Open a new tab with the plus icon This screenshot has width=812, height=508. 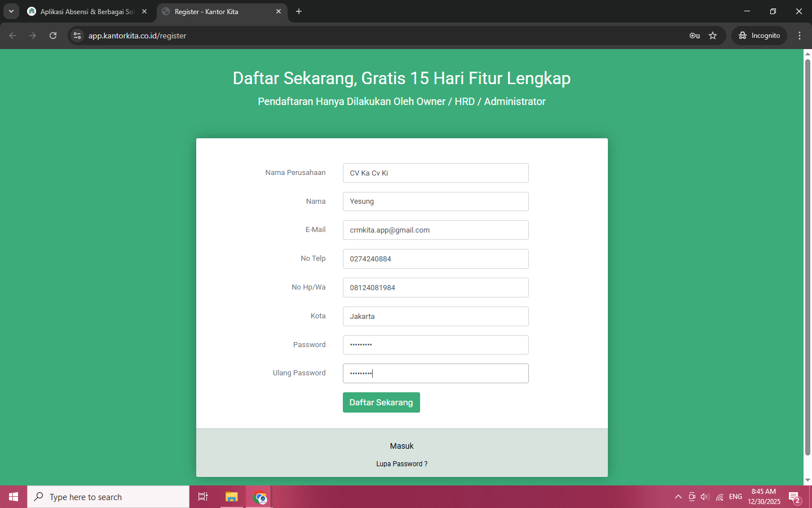pyautogui.click(x=299, y=11)
